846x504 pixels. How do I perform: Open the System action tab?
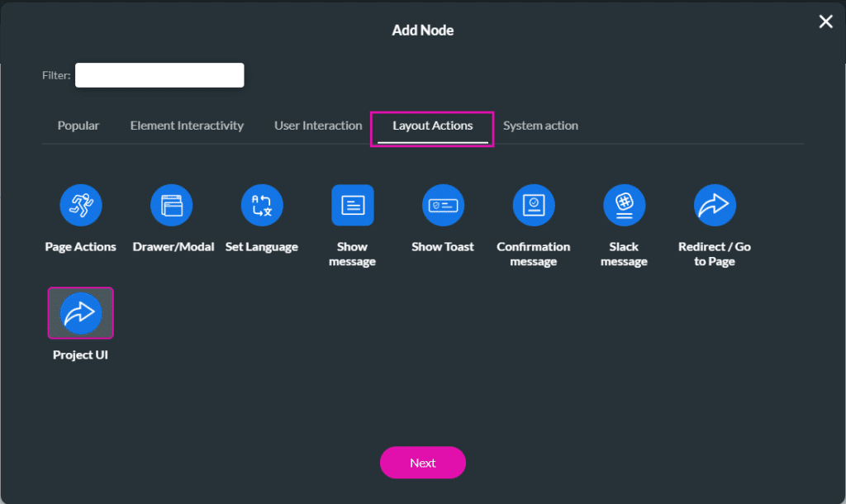[x=540, y=126]
